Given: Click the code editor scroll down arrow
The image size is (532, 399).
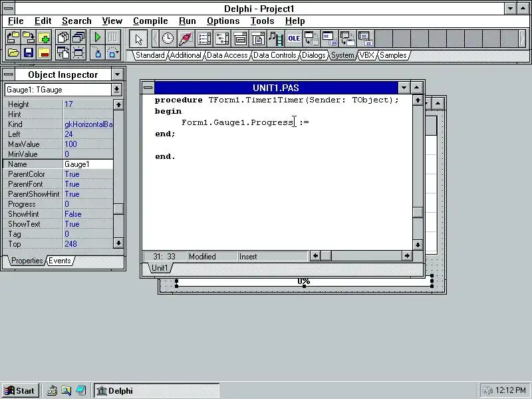Looking at the screenshot, I should click(x=418, y=245).
